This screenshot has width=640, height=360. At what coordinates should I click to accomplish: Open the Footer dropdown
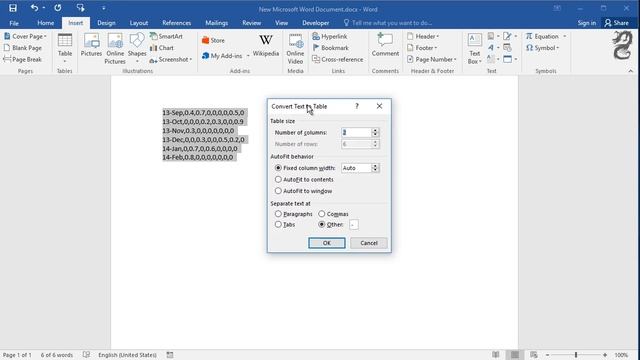coord(422,48)
